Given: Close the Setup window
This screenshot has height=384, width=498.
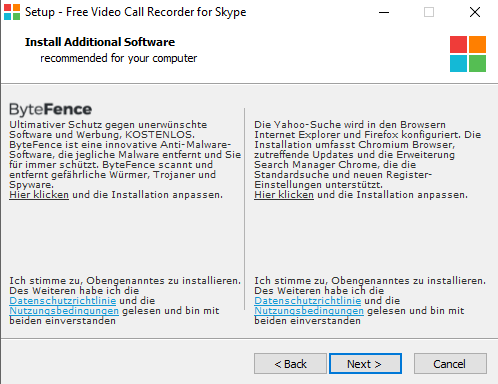Looking at the screenshot, I should click(x=475, y=12).
